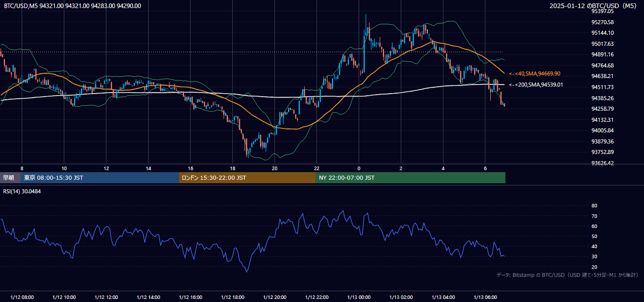Image resolution: width=644 pixels, height=302 pixels.
Task: Click the 1/12 16:00 time label
Action: pyautogui.click(x=190, y=297)
